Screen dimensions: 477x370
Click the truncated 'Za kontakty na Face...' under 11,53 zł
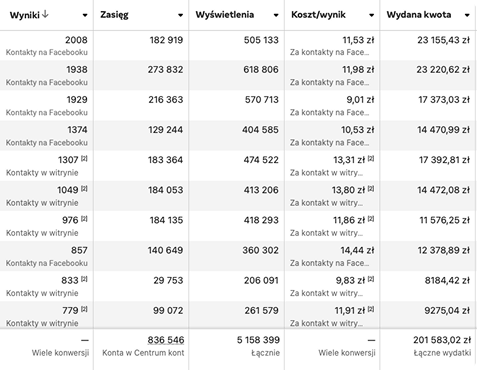(329, 52)
